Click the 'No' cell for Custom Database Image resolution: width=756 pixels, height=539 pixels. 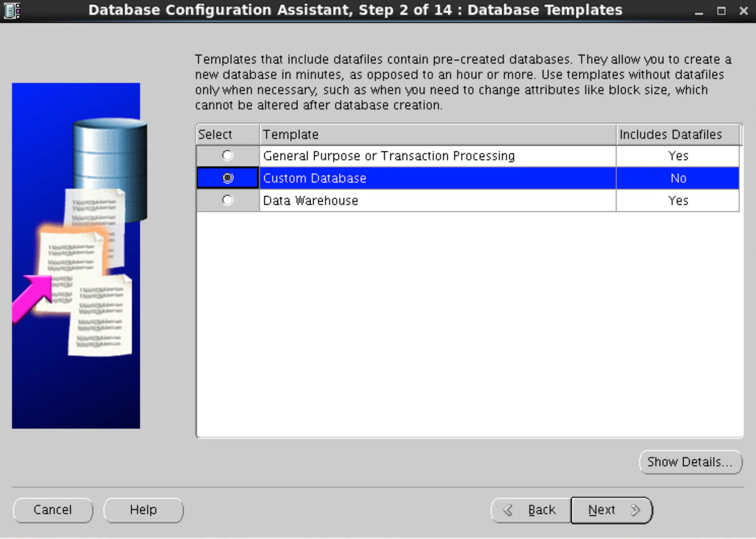tap(678, 178)
